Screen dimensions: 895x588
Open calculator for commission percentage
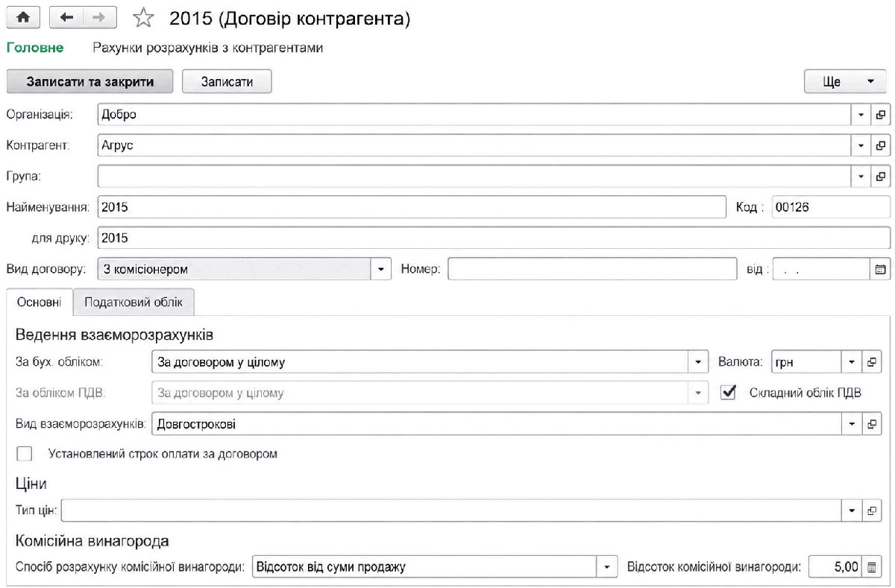(871, 567)
